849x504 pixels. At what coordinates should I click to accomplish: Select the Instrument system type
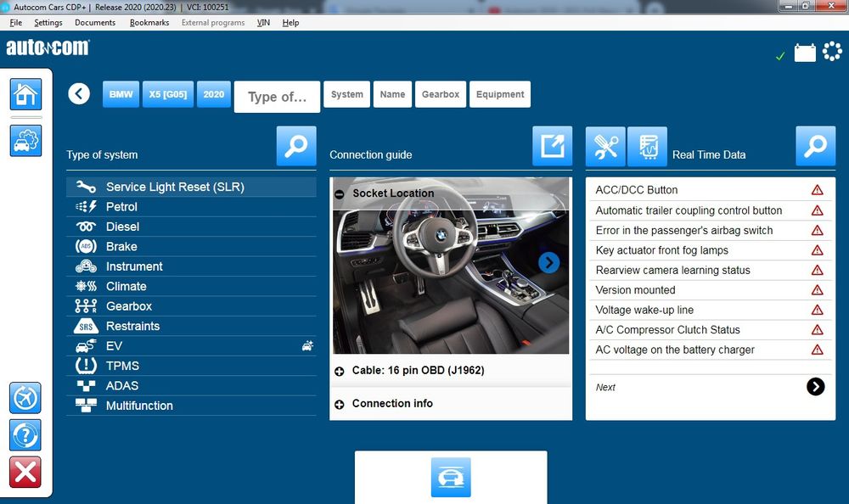[191, 266]
